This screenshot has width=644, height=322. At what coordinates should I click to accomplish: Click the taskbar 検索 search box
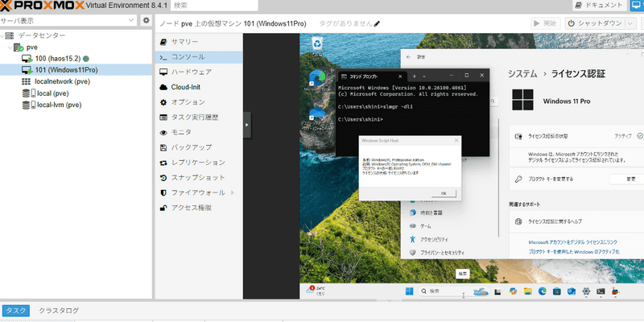454,291
